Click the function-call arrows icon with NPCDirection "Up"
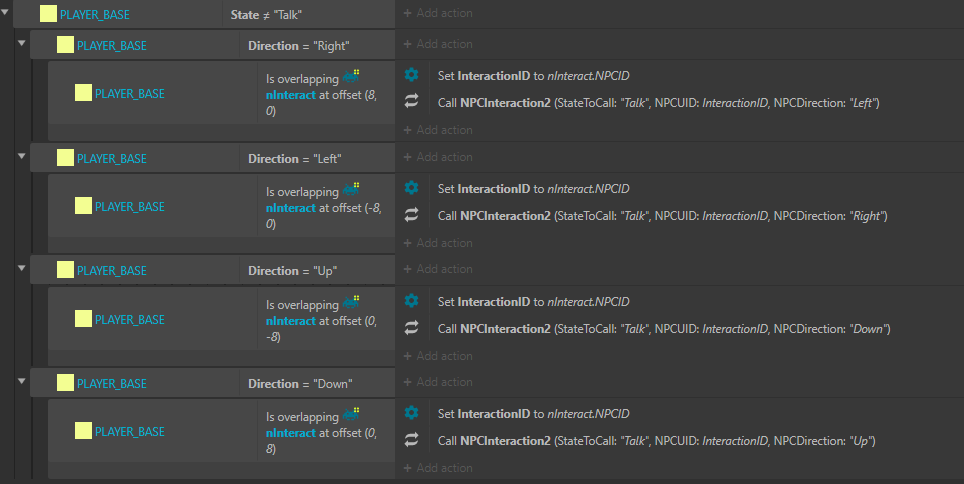This screenshot has height=484, width=964. (x=411, y=439)
